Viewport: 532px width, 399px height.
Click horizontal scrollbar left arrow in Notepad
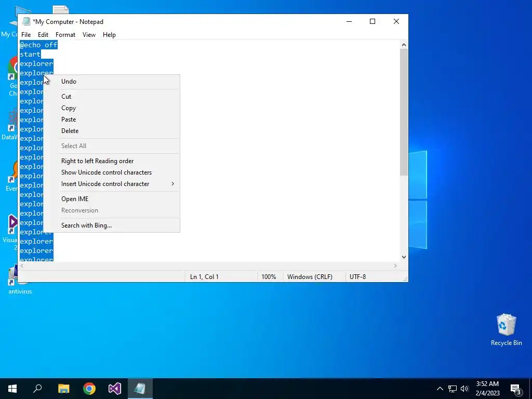point(22,266)
